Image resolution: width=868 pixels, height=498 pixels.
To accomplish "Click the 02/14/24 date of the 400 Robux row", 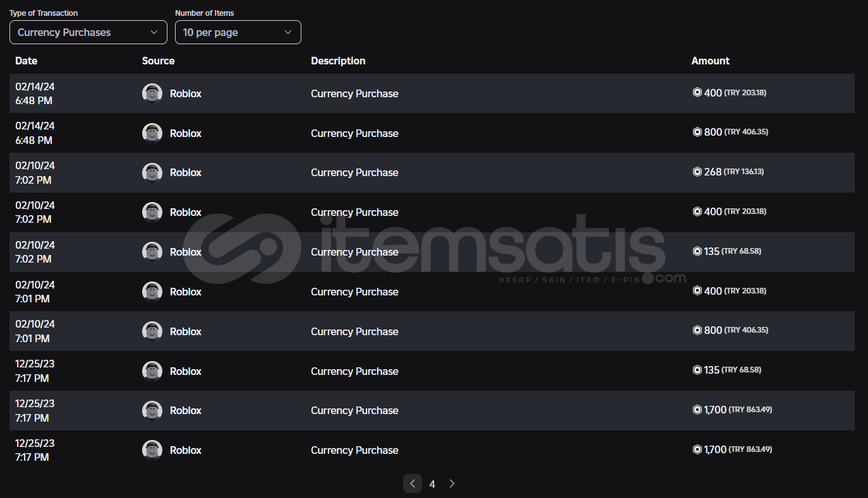I will tap(35, 86).
